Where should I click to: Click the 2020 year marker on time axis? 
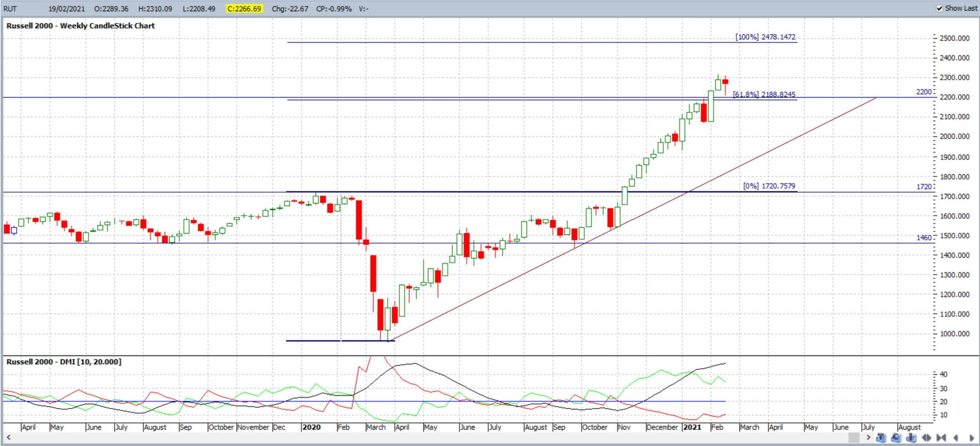pyautogui.click(x=312, y=427)
